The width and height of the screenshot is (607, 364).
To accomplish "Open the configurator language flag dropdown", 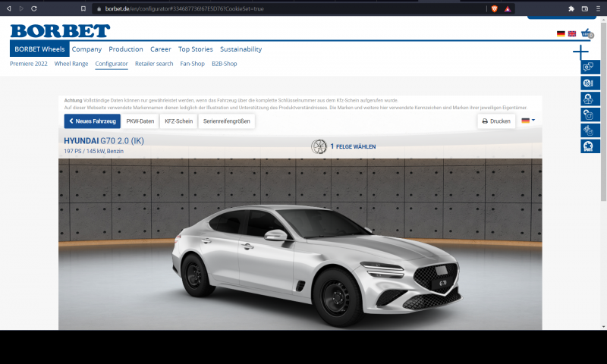I will 528,121.
